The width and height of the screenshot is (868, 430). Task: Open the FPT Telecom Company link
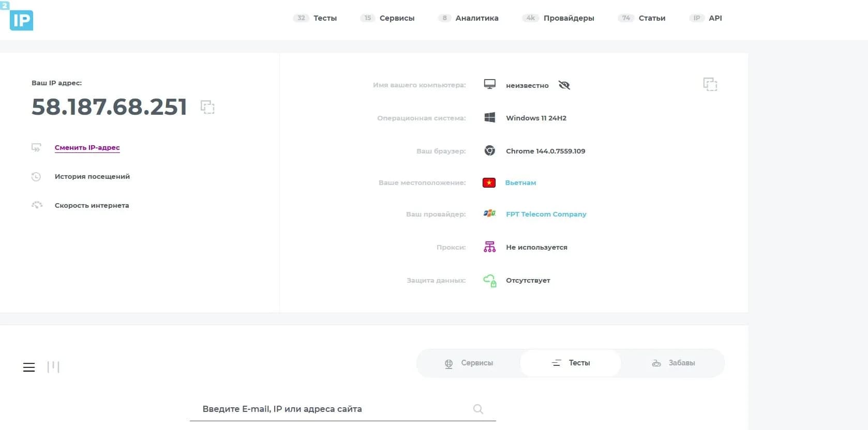tap(546, 214)
